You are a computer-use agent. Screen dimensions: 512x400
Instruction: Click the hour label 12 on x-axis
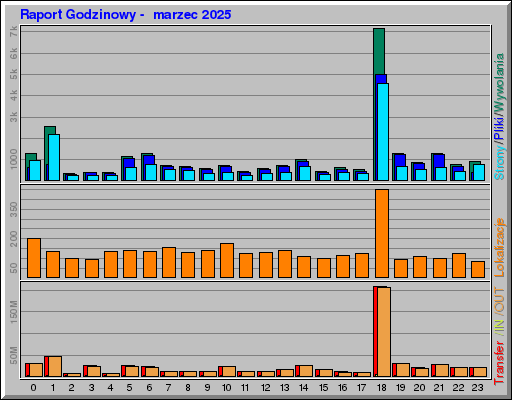coord(265,388)
